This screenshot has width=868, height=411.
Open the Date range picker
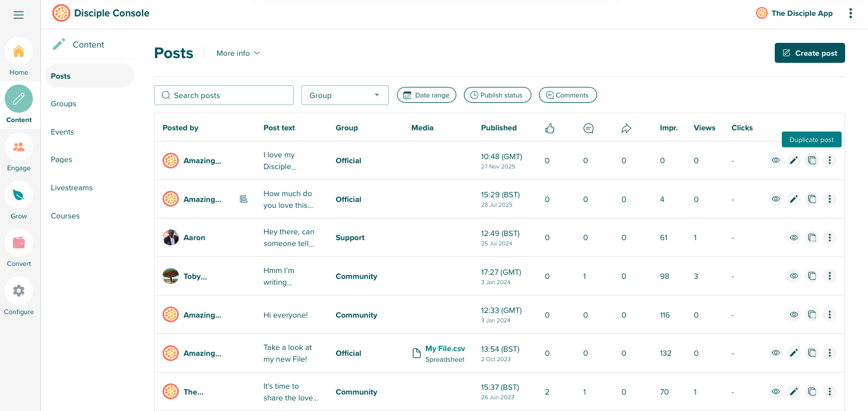point(426,95)
